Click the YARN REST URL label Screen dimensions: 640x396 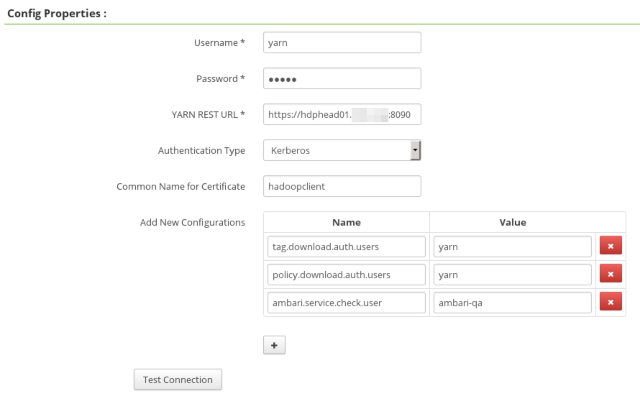(208, 115)
